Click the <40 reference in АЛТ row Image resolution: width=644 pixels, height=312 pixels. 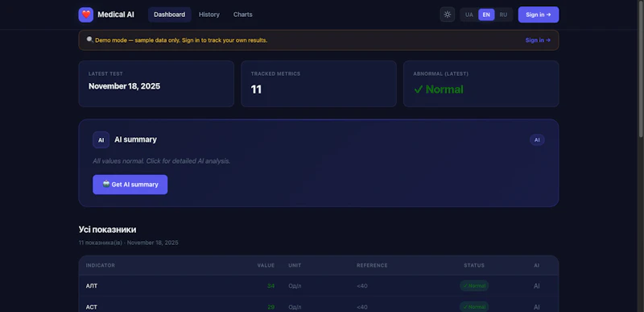point(361,286)
